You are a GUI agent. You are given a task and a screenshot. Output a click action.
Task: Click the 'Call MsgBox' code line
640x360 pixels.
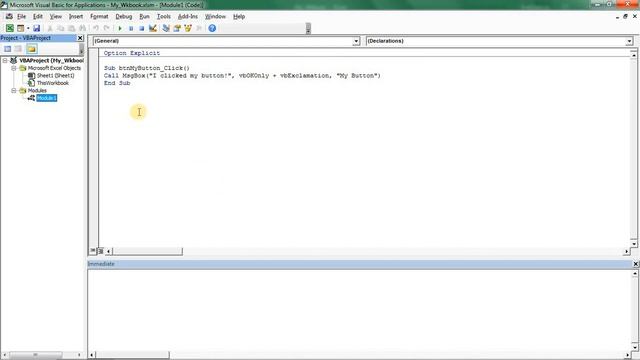tap(242, 76)
